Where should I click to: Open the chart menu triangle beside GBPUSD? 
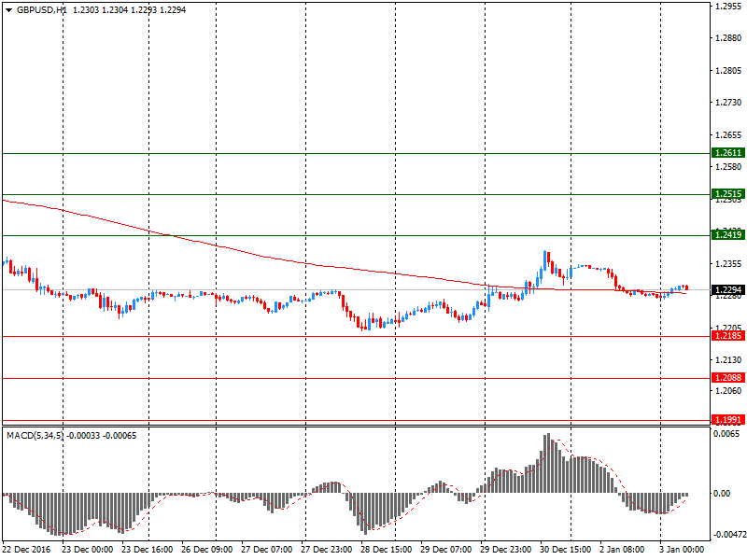point(8,10)
